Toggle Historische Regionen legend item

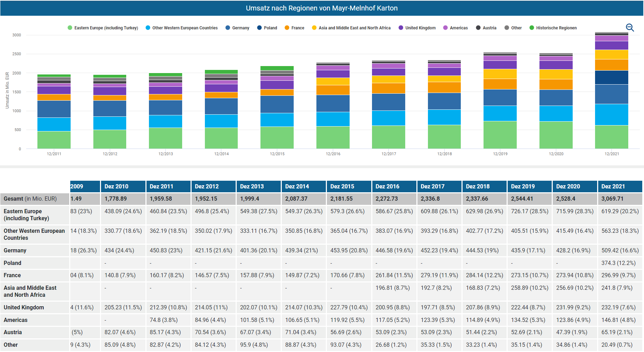[553, 28]
